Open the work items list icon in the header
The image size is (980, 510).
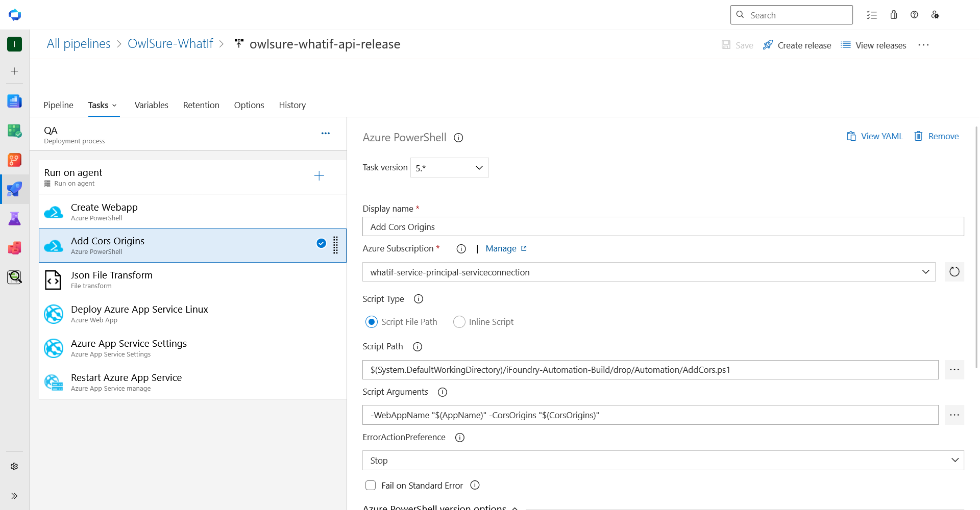click(x=872, y=15)
